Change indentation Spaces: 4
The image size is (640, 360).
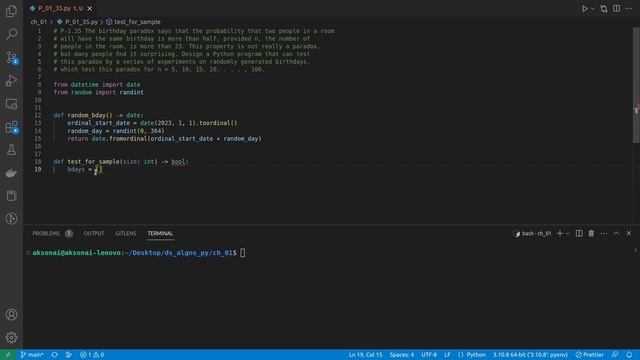click(402, 355)
